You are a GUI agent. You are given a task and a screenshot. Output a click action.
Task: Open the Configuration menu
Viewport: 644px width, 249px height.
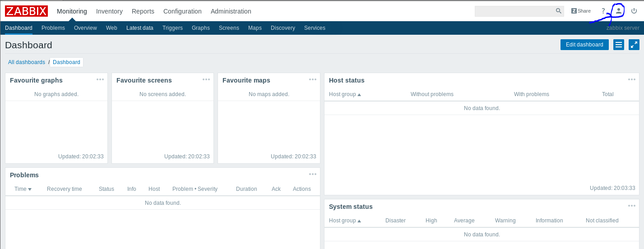click(x=182, y=11)
